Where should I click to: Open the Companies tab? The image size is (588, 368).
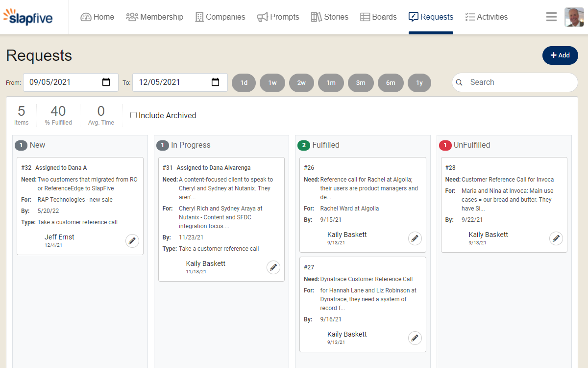click(220, 17)
